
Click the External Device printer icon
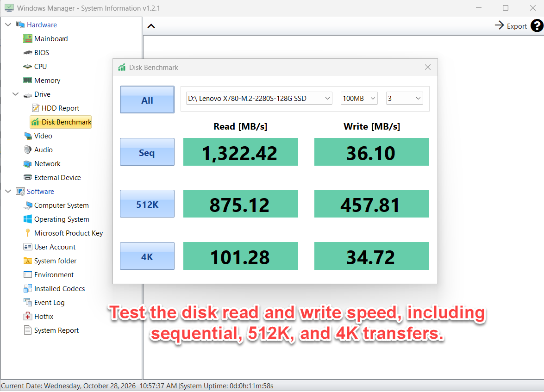(x=27, y=177)
